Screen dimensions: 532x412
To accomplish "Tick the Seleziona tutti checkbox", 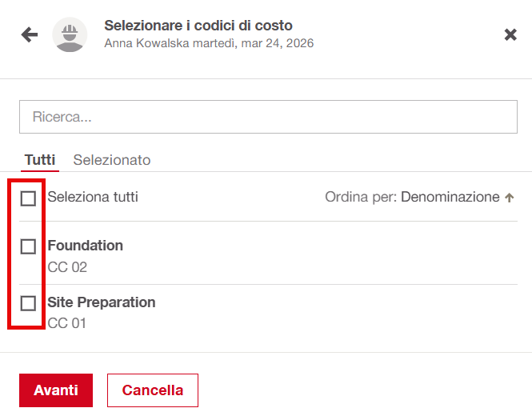I will tap(28, 198).
